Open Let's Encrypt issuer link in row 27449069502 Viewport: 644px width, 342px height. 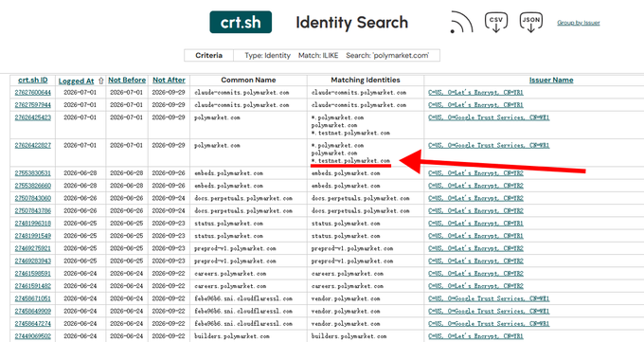[475, 336]
